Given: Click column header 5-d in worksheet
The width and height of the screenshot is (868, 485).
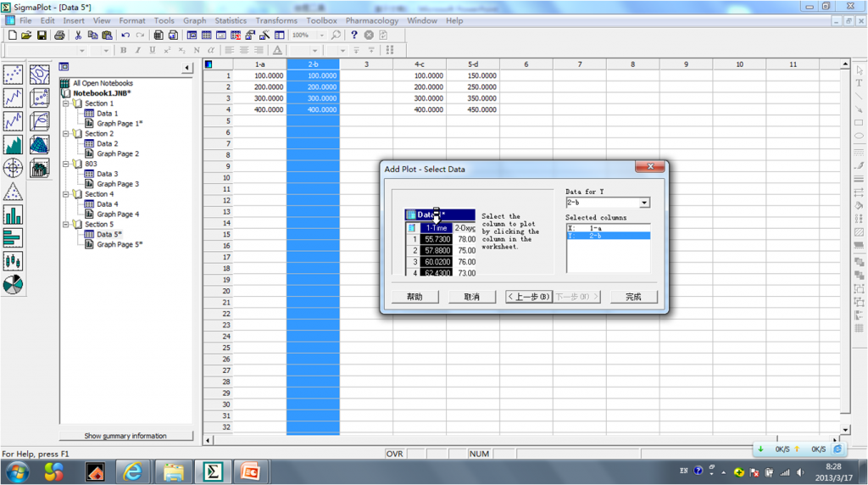Looking at the screenshot, I should tap(473, 64).
